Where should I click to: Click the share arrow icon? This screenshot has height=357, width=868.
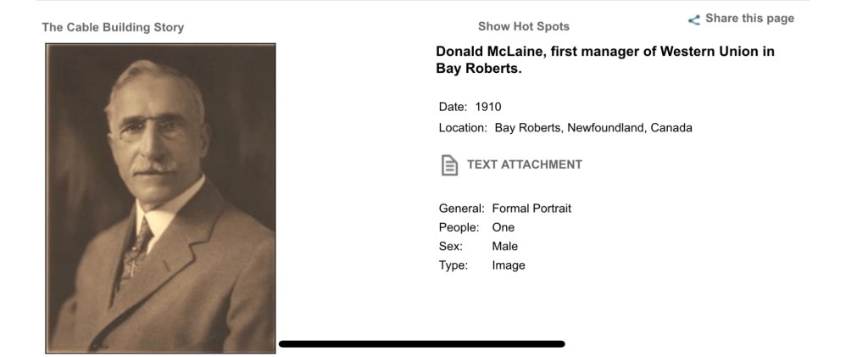694,20
